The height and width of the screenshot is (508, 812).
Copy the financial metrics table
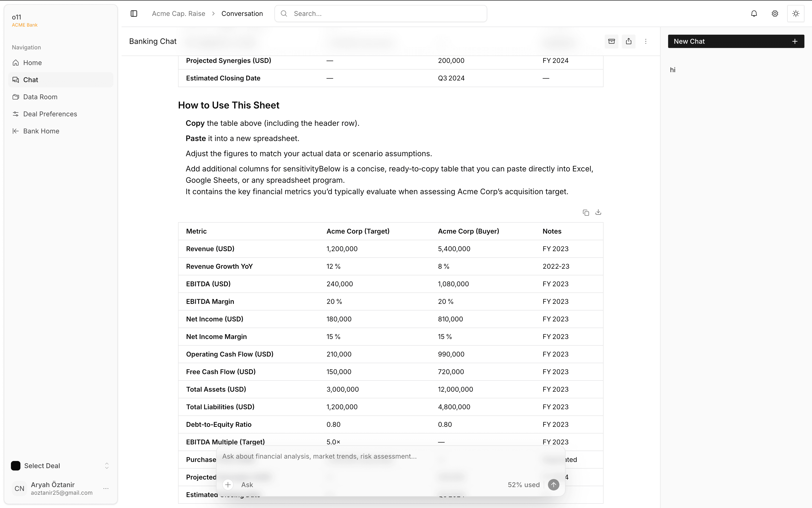[586, 212]
